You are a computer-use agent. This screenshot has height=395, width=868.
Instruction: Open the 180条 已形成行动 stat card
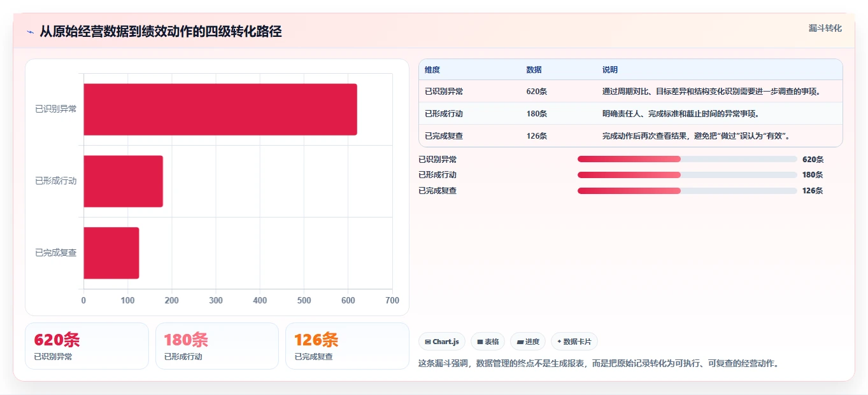[x=217, y=346]
